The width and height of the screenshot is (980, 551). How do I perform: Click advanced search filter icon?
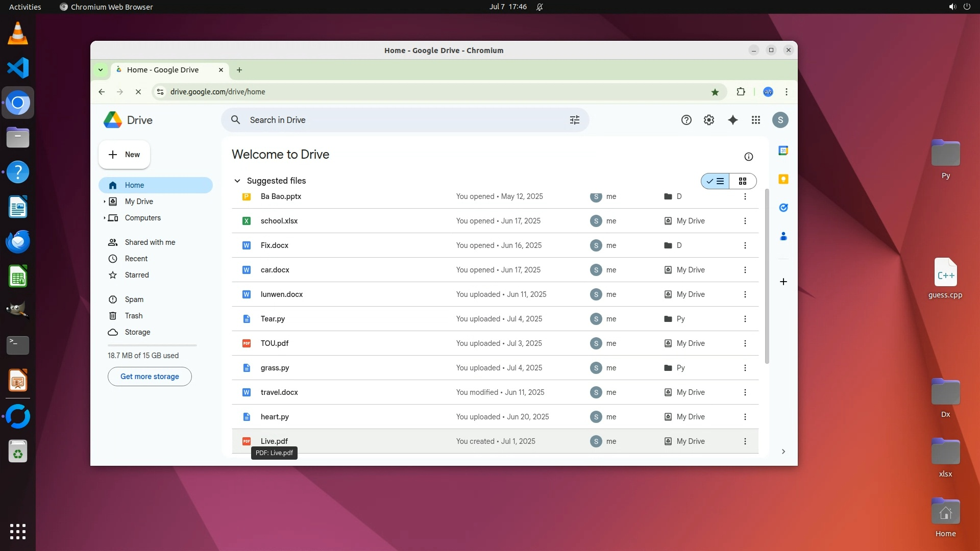pyautogui.click(x=574, y=120)
